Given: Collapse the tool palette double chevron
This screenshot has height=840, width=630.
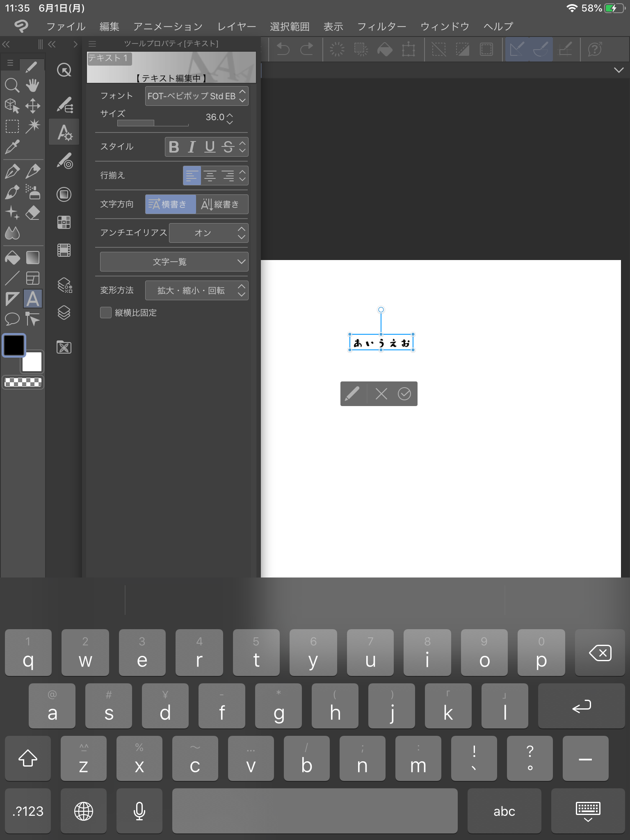Looking at the screenshot, I should pos(6,44).
